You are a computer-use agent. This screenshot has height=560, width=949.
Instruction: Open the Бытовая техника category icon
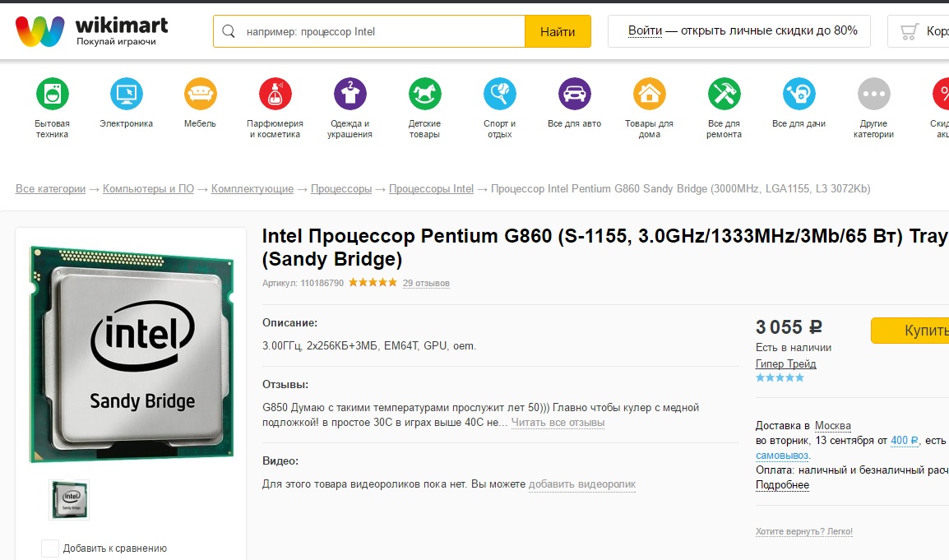pyautogui.click(x=52, y=94)
